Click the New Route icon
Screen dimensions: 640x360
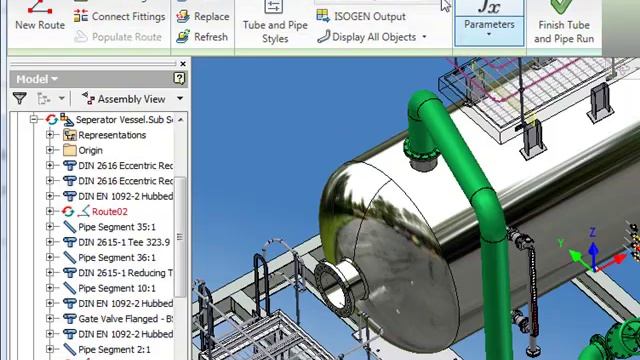[40, 7]
